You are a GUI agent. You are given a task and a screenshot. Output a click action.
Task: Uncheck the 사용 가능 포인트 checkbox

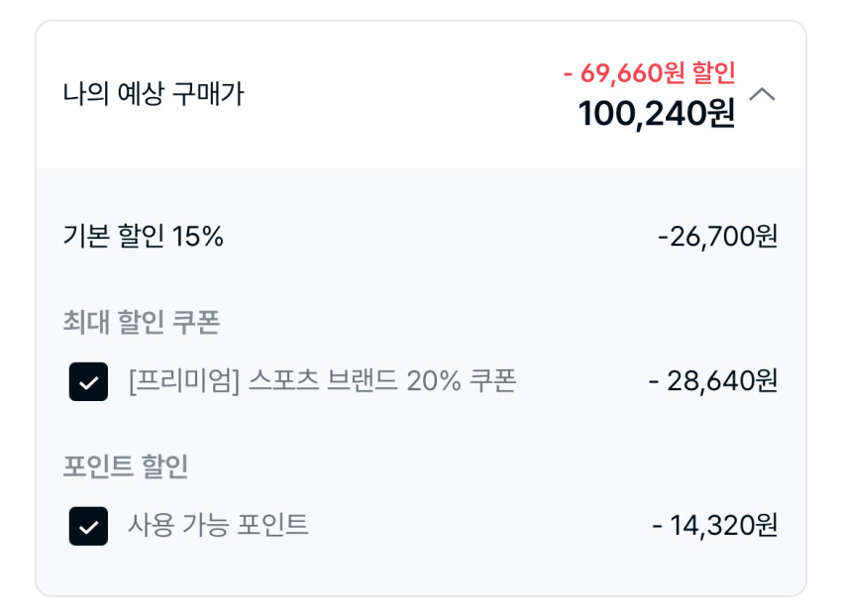[88, 526]
